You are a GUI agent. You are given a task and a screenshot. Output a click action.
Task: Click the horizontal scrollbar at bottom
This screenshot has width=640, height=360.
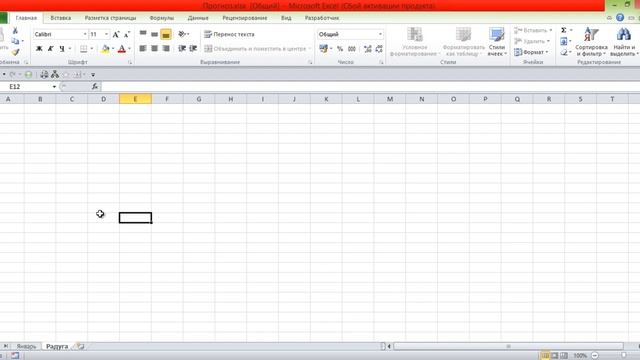click(508, 346)
